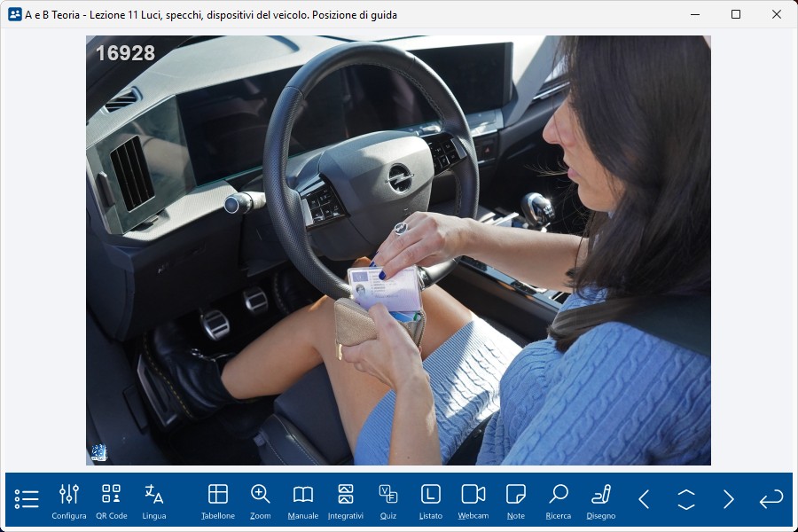798x532 pixels.
Task: Open the Configura settings
Action: pos(69,501)
